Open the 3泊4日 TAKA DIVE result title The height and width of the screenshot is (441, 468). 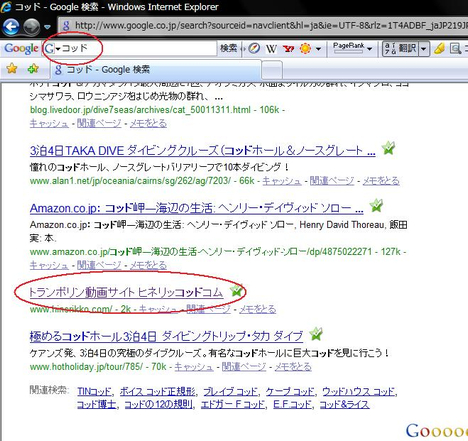click(x=203, y=151)
